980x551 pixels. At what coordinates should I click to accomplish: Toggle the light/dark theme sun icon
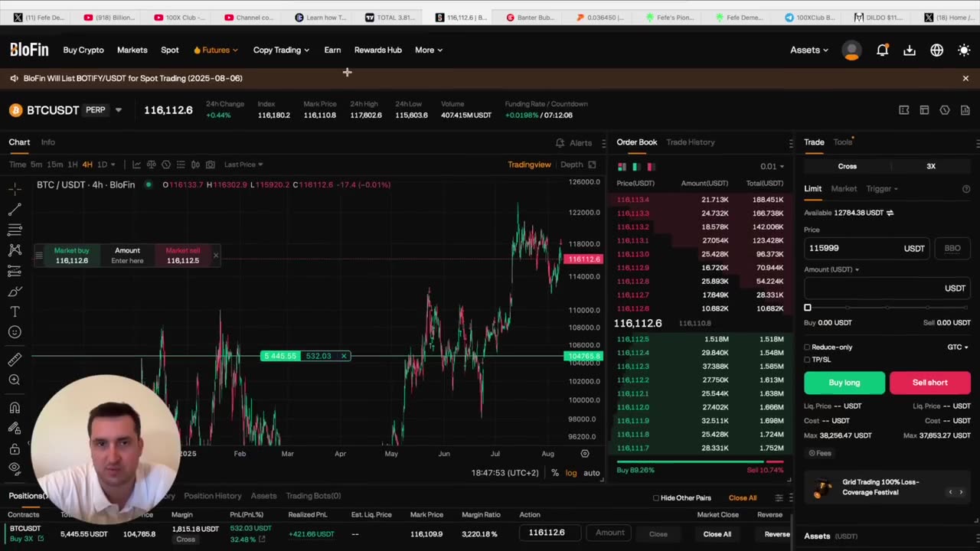pos(964,50)
